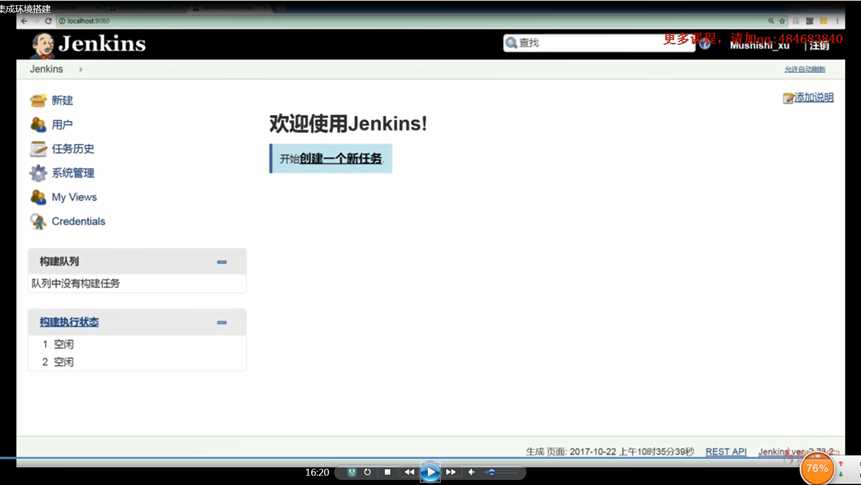Click the 用户 people icon
Image resolution: width=861 pixels, height=485 pixels.
pos(38,125)
